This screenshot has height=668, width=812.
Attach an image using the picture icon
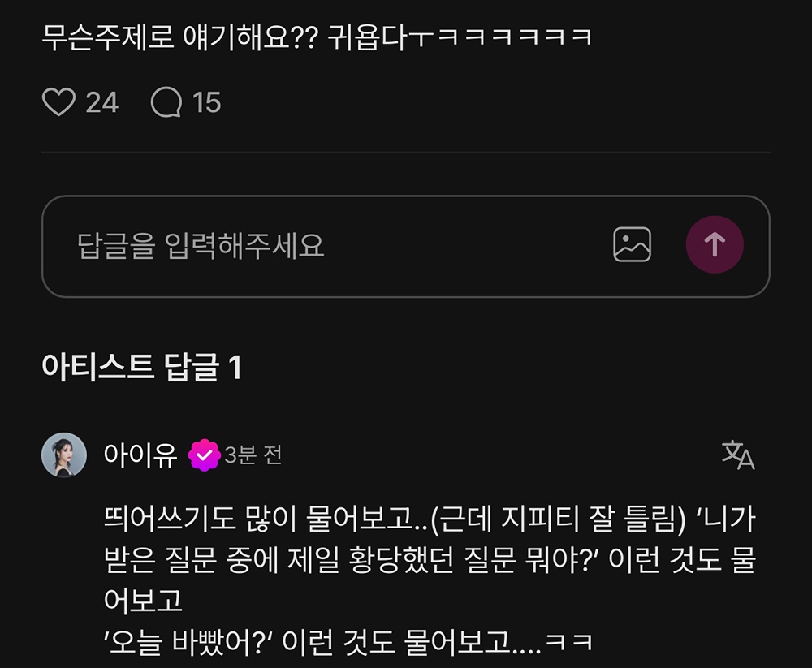point(632,244)
